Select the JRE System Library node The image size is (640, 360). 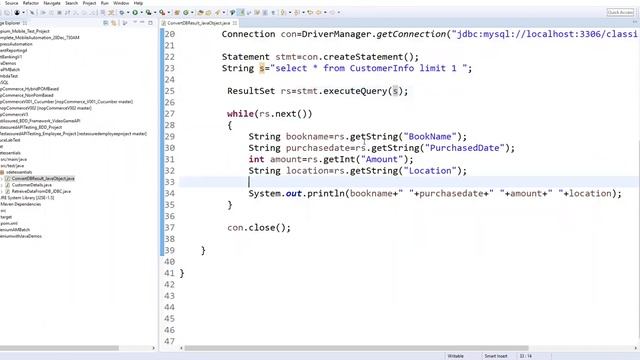27,198
